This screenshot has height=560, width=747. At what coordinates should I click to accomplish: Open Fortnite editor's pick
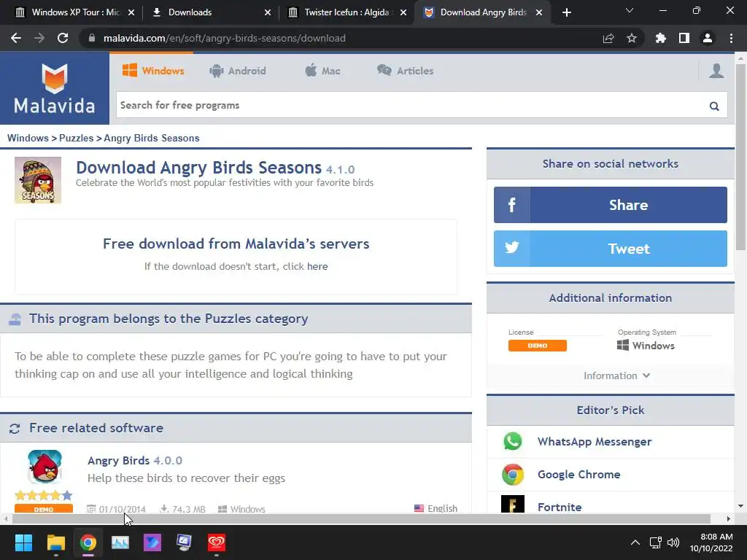pos(560,507)
